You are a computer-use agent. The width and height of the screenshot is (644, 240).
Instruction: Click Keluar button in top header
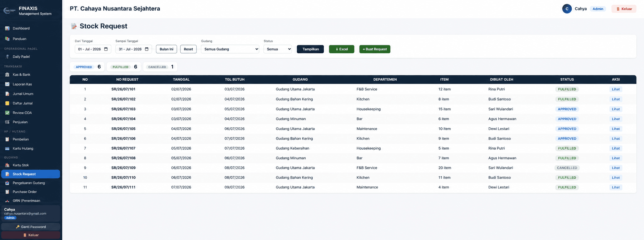coord(624,9)
